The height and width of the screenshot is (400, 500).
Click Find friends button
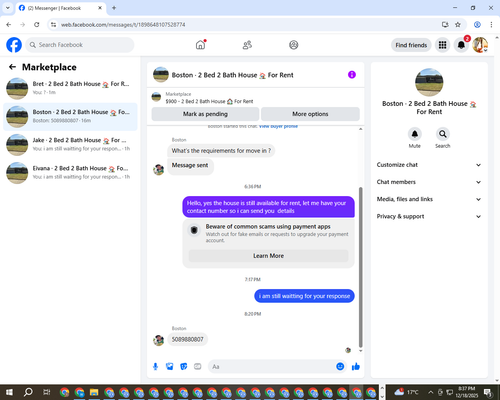tap(411, 45)
